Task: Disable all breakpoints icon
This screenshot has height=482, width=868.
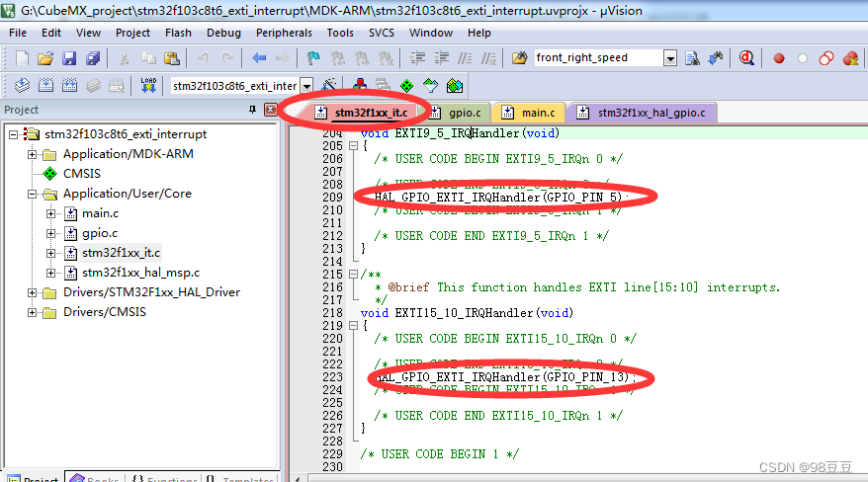Action: (x=826, y=58)
